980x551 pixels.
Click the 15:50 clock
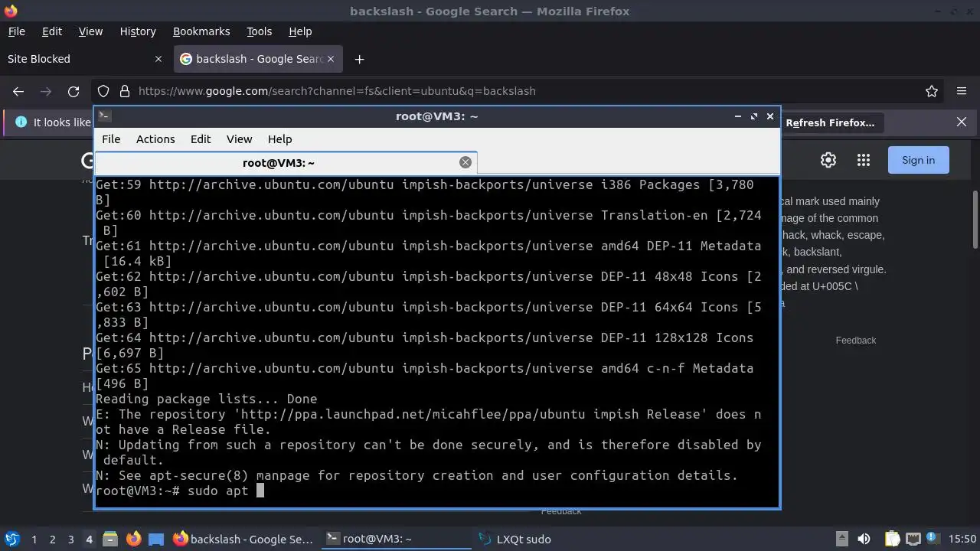(962, 539)
